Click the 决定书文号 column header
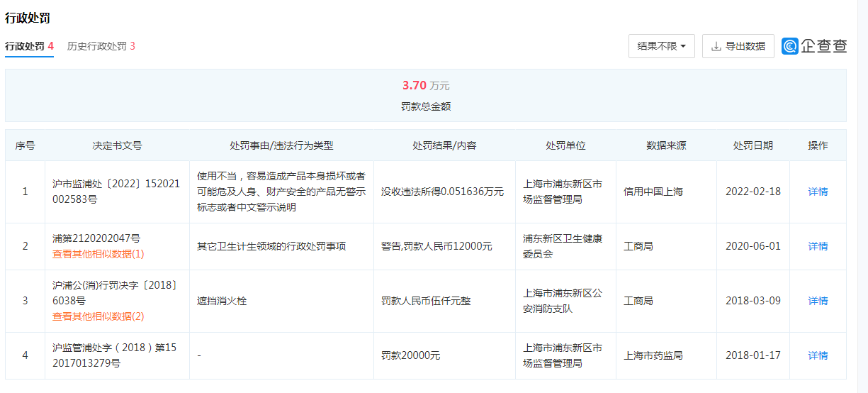 [117, 145]
